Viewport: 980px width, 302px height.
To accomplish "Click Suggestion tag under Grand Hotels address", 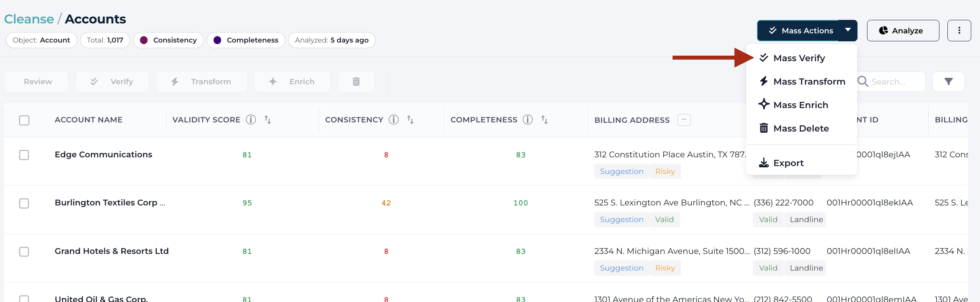I will [x=622, y=268].
